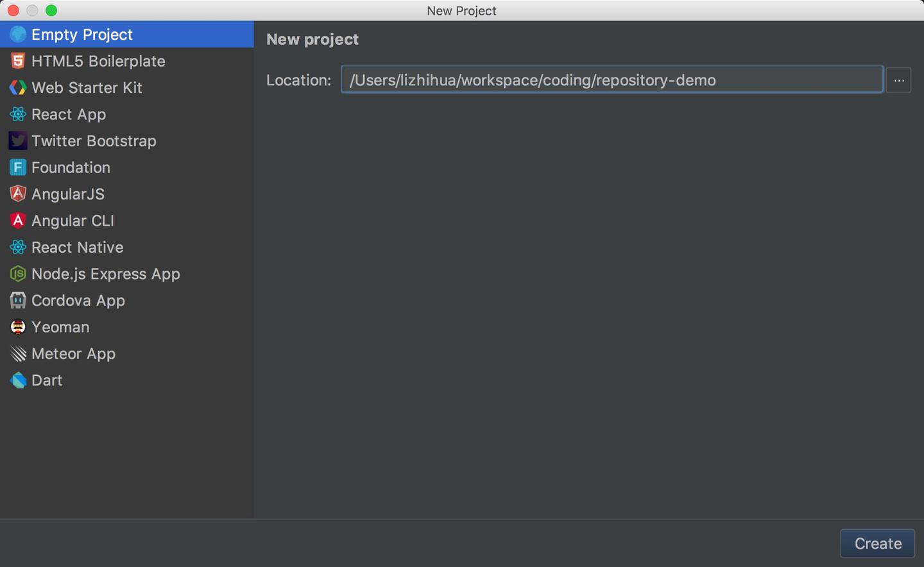Screen dimensions: 924x567
Task: Click the Cordova App robot icon
Action: (17, 300)
